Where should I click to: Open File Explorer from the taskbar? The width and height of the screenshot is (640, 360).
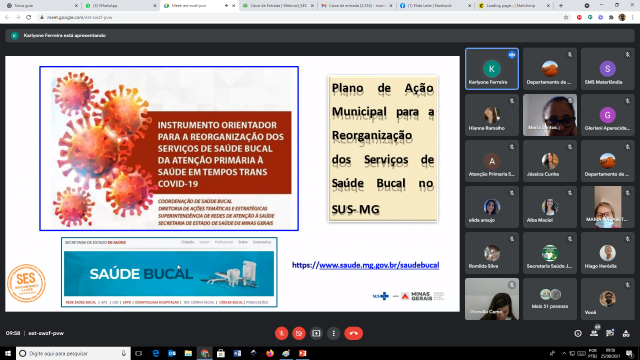coord(188,353)
